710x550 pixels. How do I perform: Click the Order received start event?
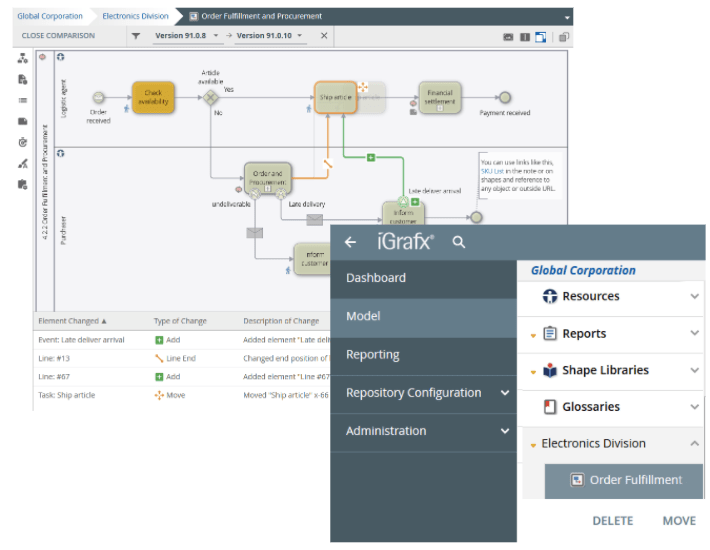click(98, 97)
